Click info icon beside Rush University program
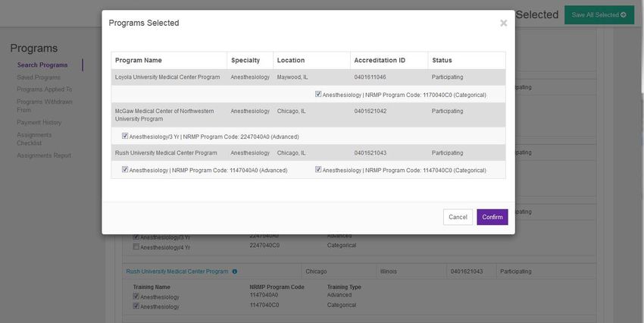644x323 pixels. click(x=235, y=271)
